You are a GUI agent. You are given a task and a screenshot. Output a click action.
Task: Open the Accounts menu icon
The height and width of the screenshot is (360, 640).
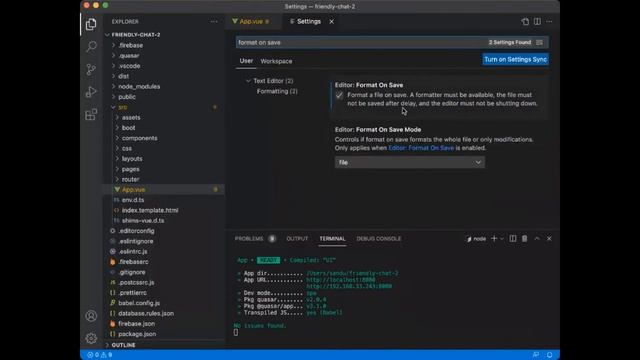click(x=91, y=316)
